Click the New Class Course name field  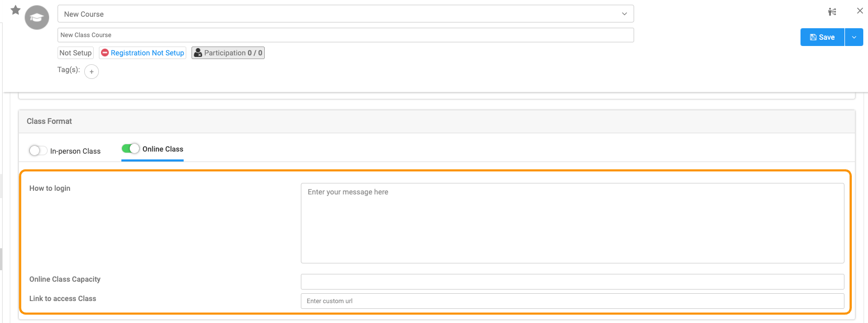[x=345, y=35]
